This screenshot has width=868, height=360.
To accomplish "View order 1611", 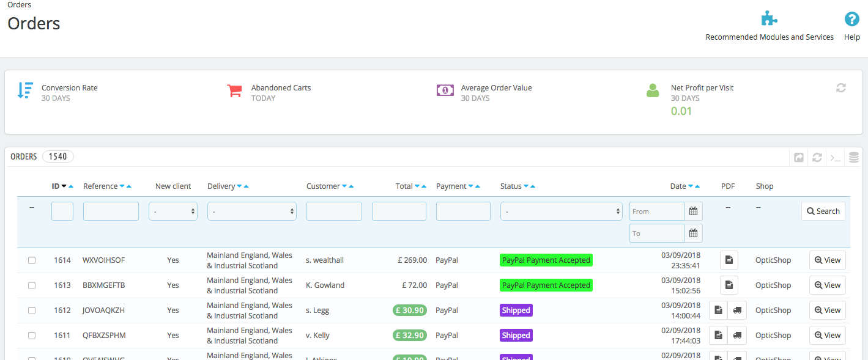I will [x=828, y=336].
